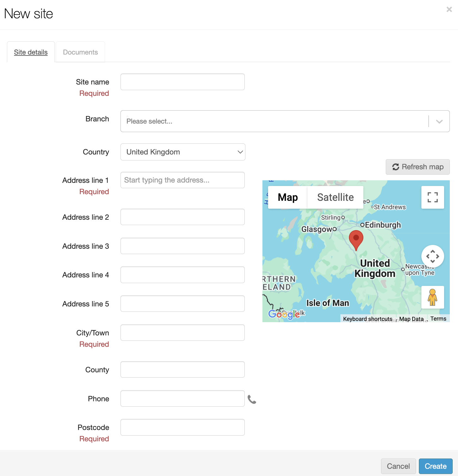Select the Street View pegman icon
Image resolution: width=458 pixels, height=476 pixels.
tap(432, 297)
